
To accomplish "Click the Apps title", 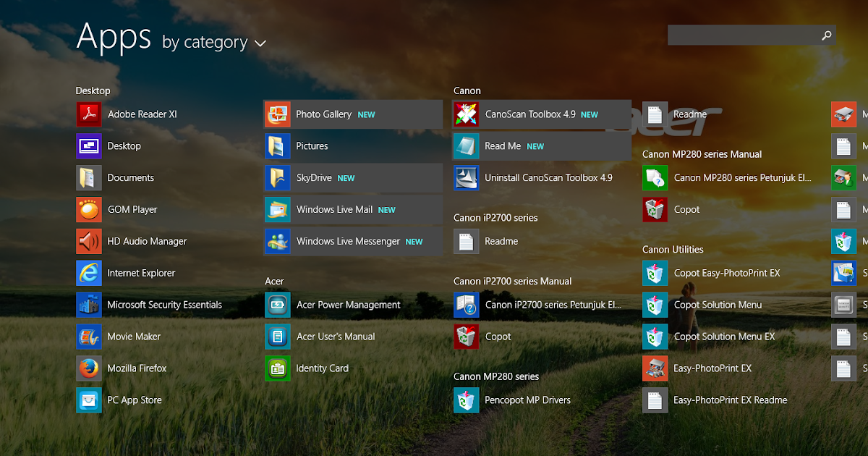I will pos(114,36).
